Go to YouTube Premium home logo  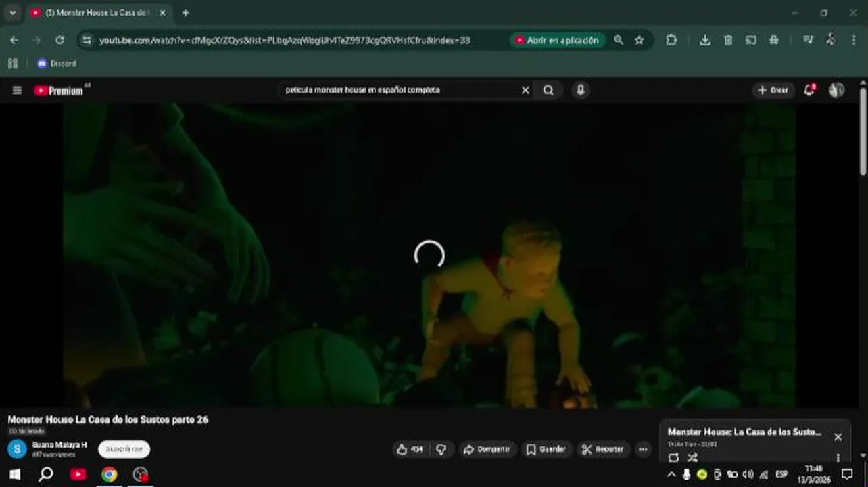point(61,90)
